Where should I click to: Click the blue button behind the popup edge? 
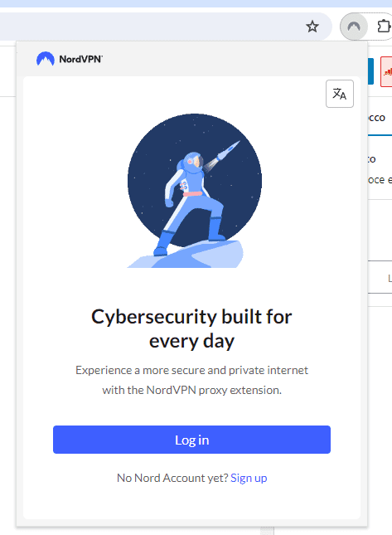point(370,71)
